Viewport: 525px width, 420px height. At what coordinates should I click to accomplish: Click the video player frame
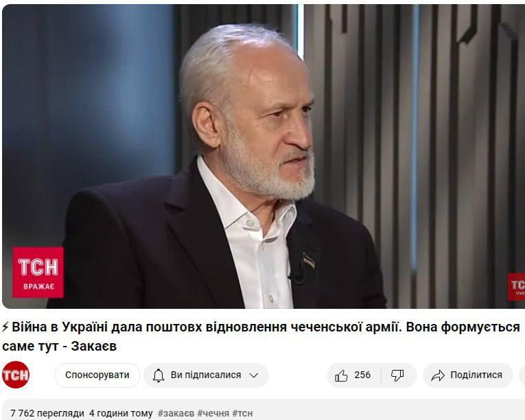coord(264,156)
